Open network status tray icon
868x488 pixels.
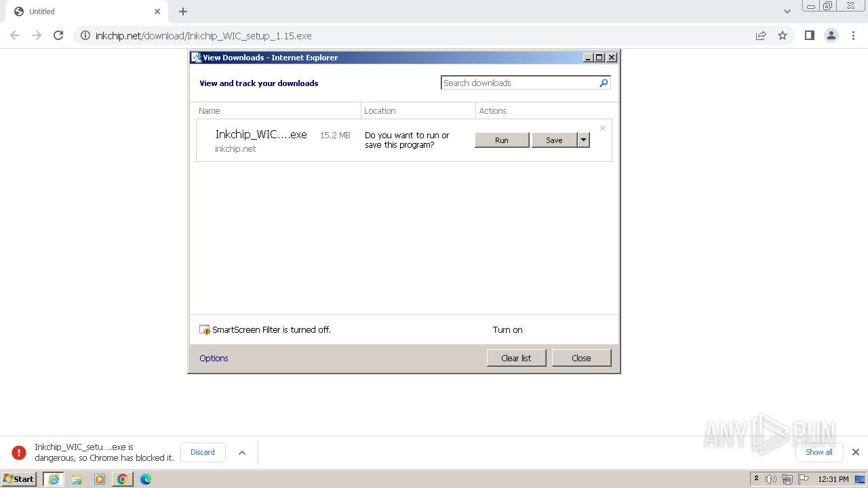[787, 479]
